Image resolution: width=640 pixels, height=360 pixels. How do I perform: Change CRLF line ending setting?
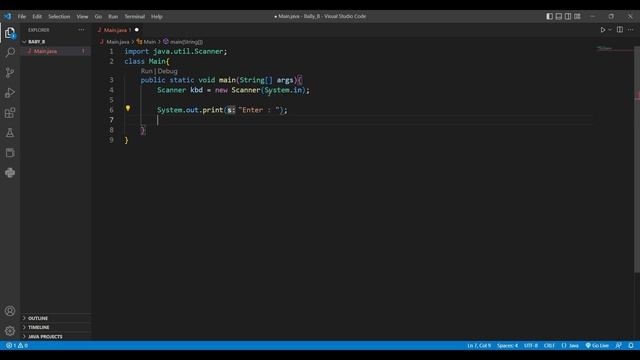point(549,345)
